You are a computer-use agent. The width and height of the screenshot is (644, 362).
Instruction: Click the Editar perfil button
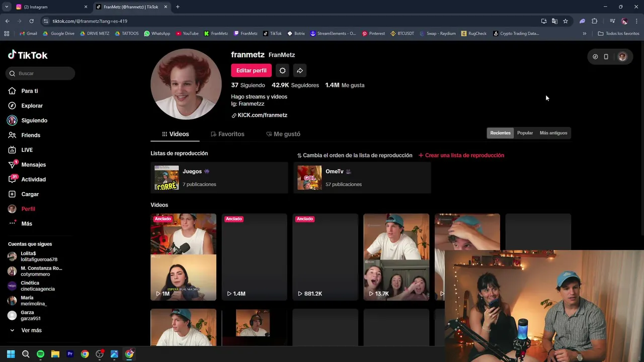(252, 70)
